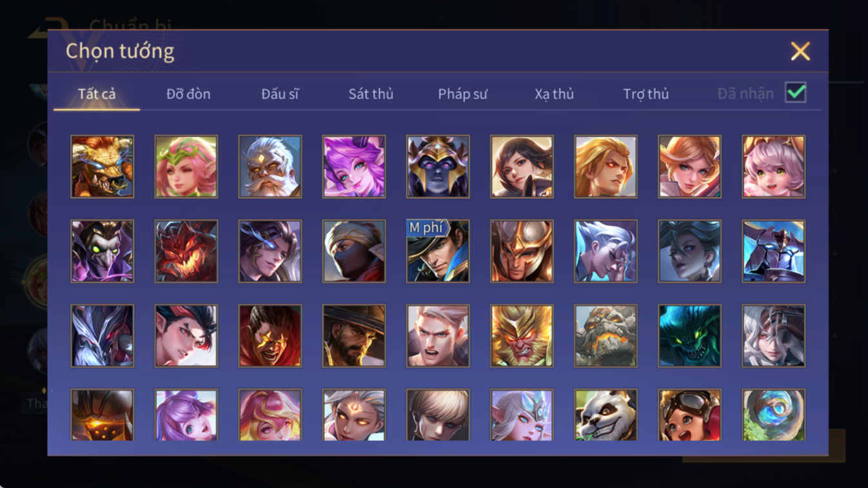Select the masked ninja hero with turban
Screen dimensions: 868x488
pyautogui.click(x=354, y=251)
